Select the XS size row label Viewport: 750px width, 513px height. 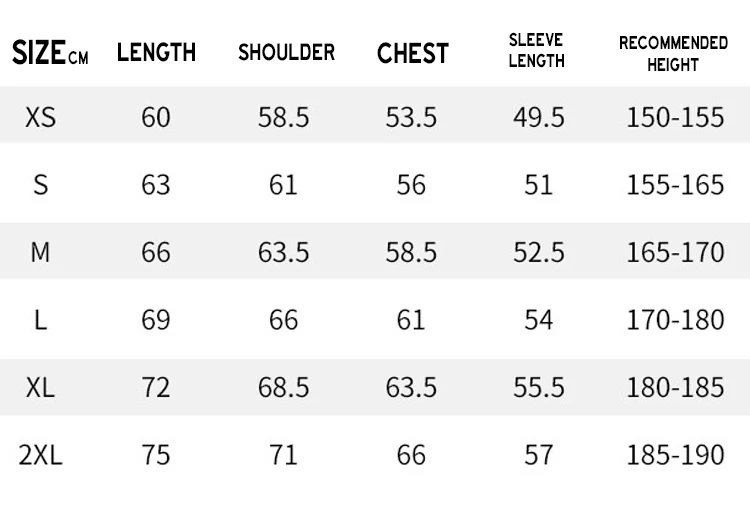click(40, 117)
